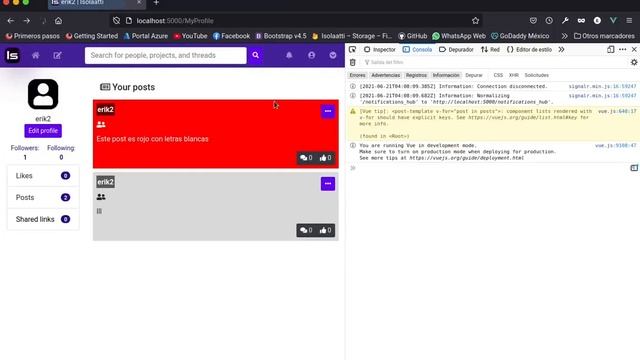The height and width of the screenshot is (360, 640).
Task: Expand the navbar chevron dropdown
Action: click(x=333, y=55)
